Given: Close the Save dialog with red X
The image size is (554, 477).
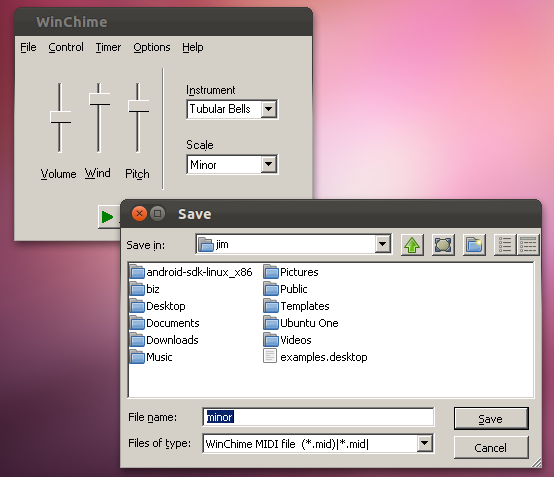Looking at the screenshot, I should tap(139, 213).
